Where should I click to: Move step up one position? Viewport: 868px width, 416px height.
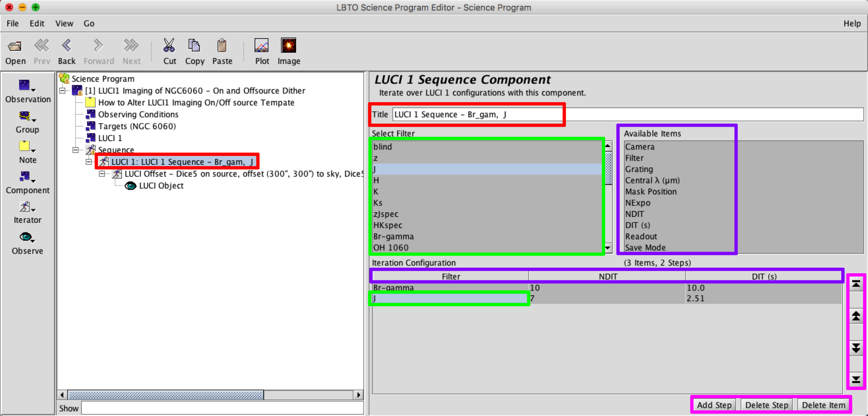pos(856,316)
